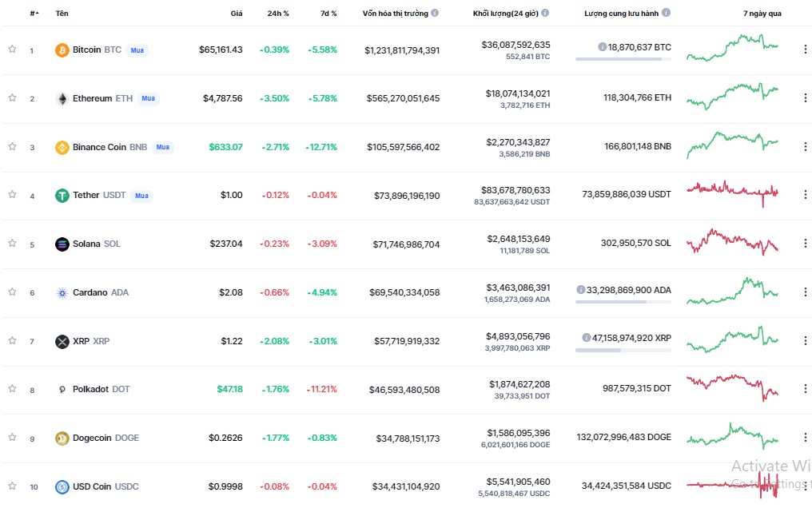Image resolution: width=812 pixels, height=508 pixels.
Task: Open the three-dot menu for Tether
Action: (806, 195)
